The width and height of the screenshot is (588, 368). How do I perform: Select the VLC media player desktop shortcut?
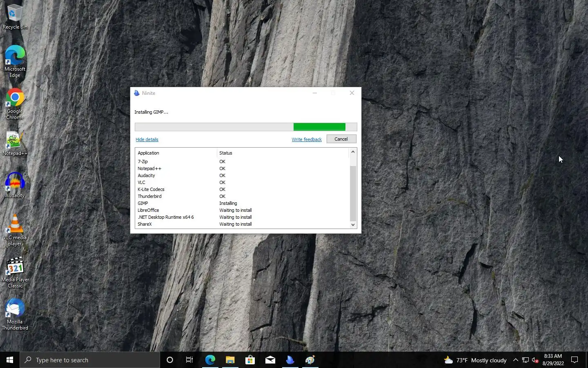click(x=15, y=230)
